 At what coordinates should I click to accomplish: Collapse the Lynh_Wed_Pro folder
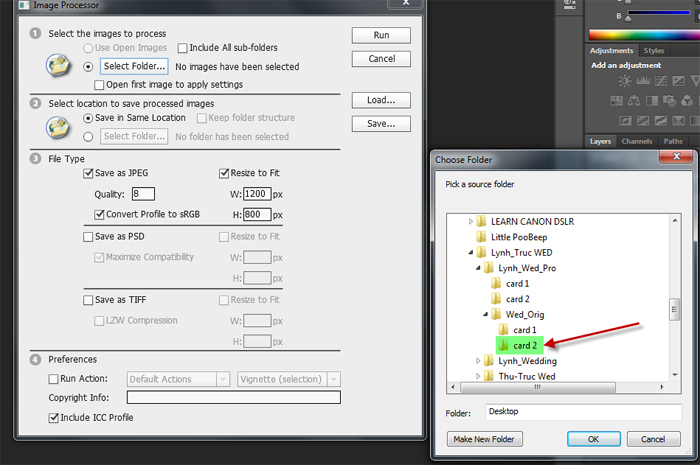(478, 268)
